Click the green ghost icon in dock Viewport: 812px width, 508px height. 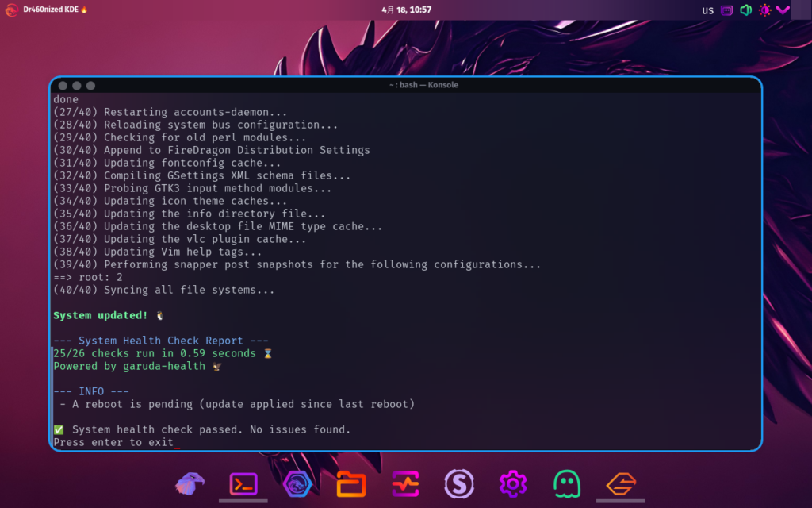566,483
